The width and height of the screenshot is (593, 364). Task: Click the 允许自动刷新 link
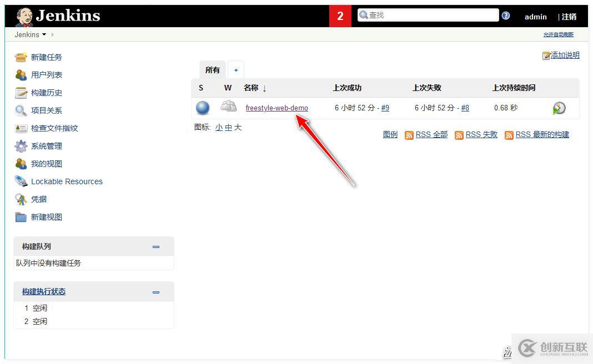pyautogui.click(x=558, y=34)
